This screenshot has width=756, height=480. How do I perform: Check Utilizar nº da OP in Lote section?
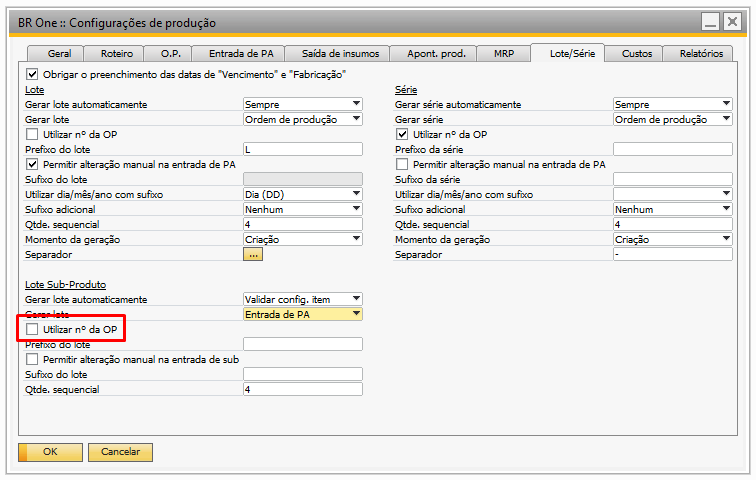pyautogui.click(x=33, y=134)
